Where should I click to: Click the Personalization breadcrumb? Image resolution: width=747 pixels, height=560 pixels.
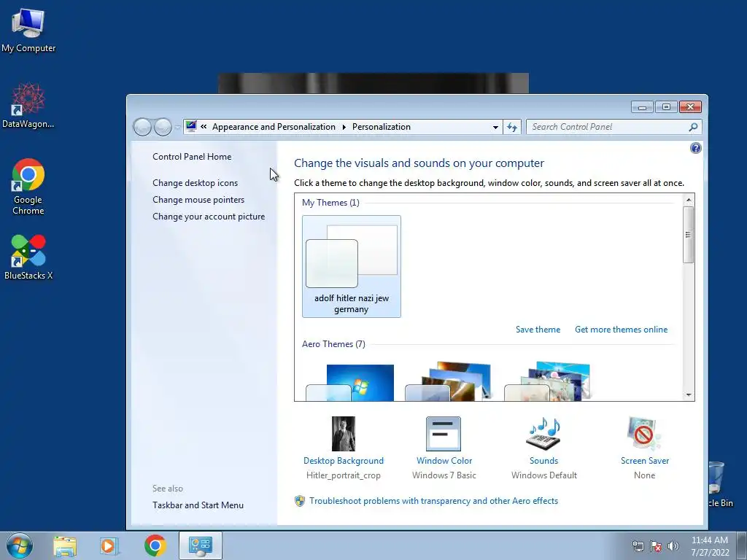point(381,127)
